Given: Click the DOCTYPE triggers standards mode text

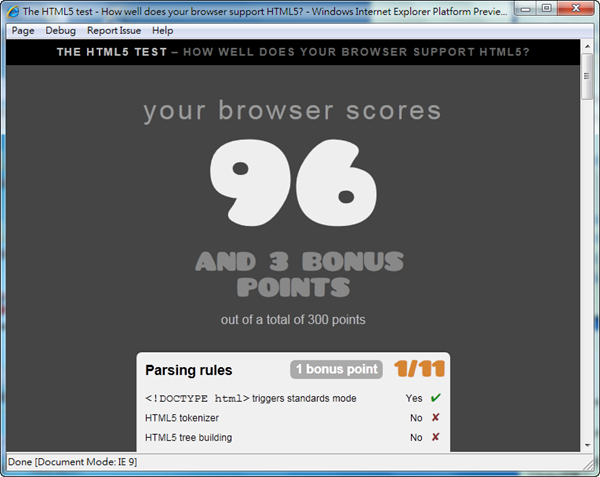Looking at the screenshot, I should (x=251, y=398).
